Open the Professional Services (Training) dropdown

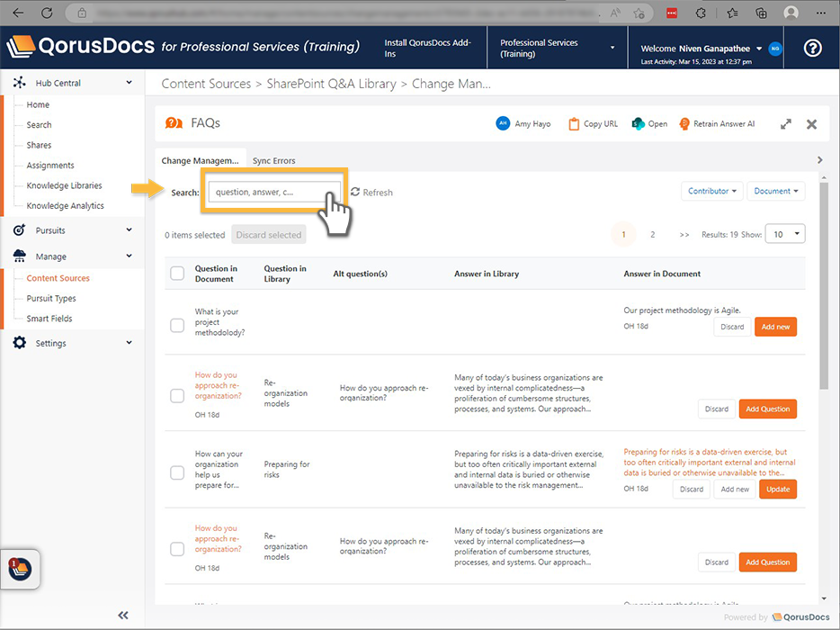(x=557, y=48)
